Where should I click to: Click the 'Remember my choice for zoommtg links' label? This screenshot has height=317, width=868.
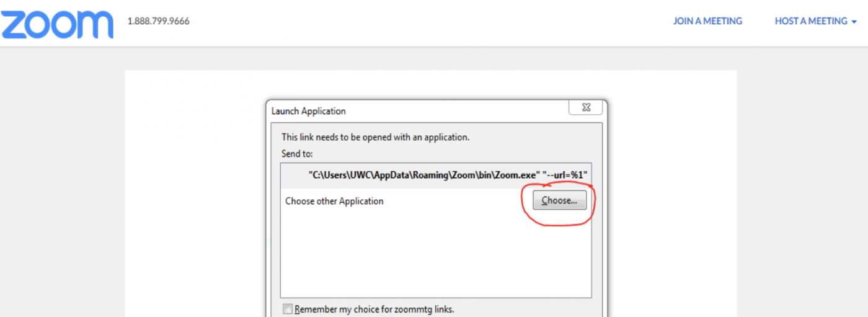tap(374, 309)
